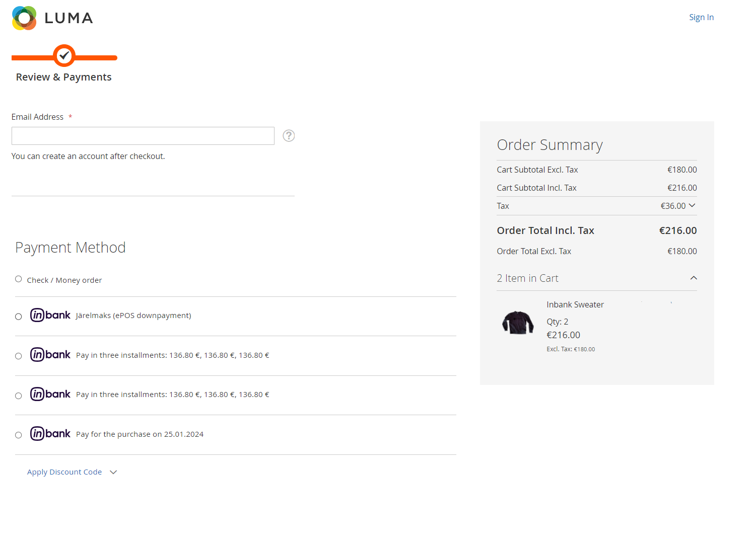Expand the Tax breakdown chevron

click(x=692, y=205)
